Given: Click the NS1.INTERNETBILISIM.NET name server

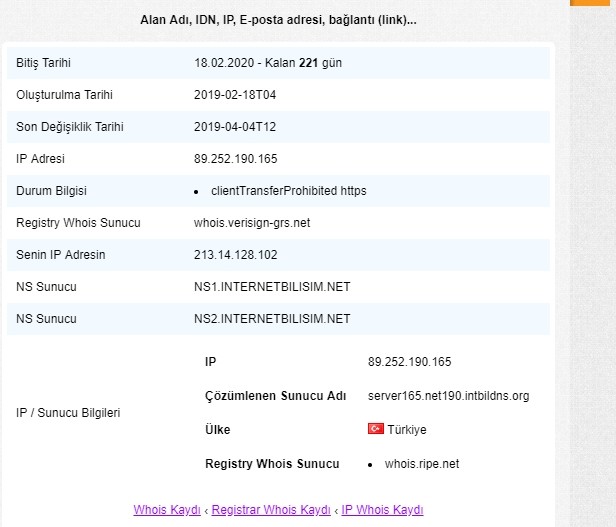Looking at the screenshot, I should [272, 287].
